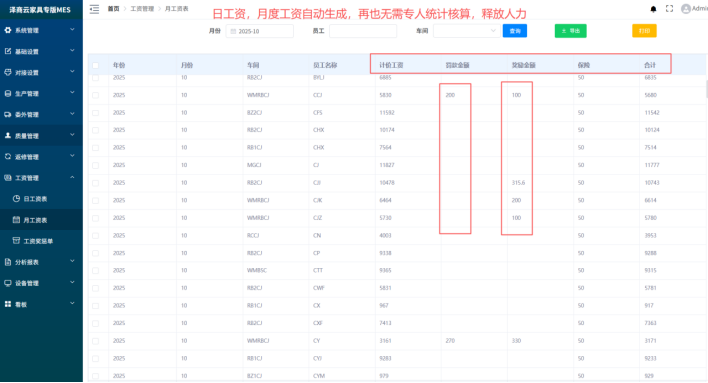
Task: Click the box icon beside 工资奖惩单
Action: click(x=16, y=241)
